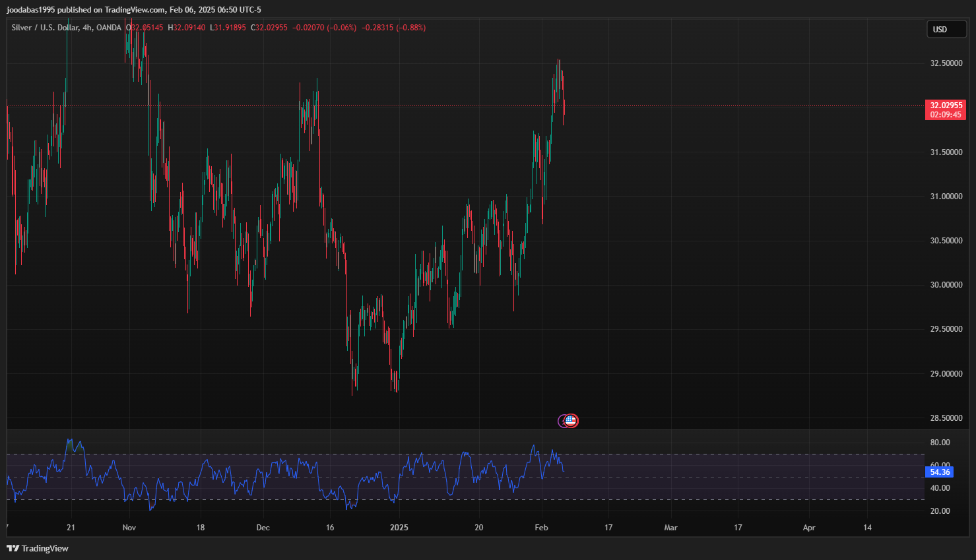The height and width of the screenshot is (560, 976).
Task: Click the change value −0.02070 (−0.06%)
Action: (325, 28)
